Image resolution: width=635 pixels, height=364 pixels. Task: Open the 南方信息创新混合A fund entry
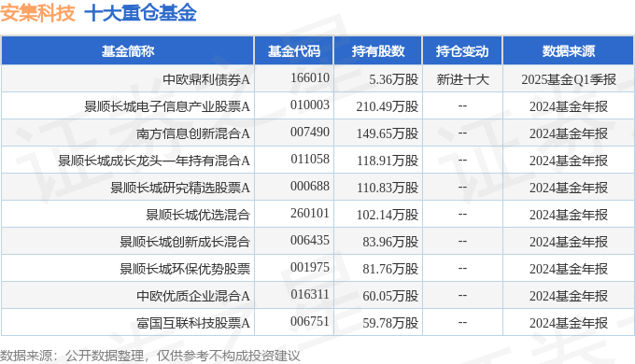pyautogui.click(x=193, y=133)
